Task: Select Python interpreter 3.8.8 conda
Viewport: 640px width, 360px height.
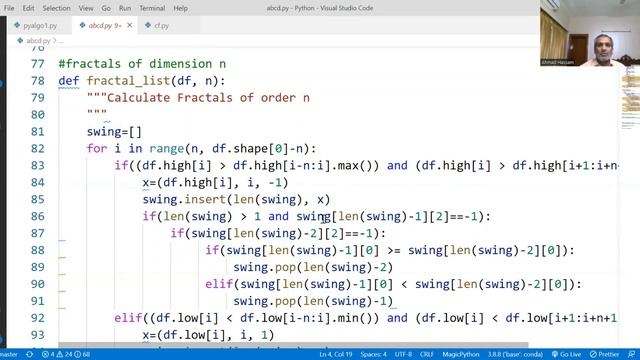Action: pyautogui.click(x=515, y=354)
